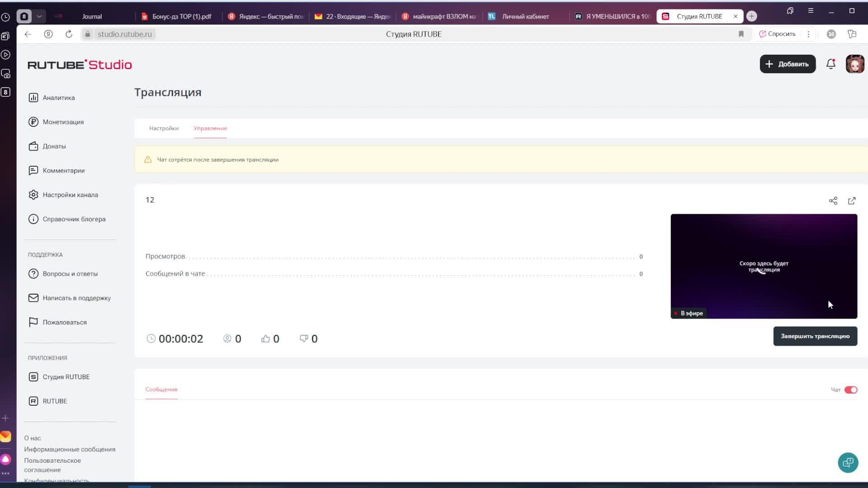Image resolution: width=868 pixels, height=488 pixels.
Task: Go to Донаты page
Action: pos(47,146)
